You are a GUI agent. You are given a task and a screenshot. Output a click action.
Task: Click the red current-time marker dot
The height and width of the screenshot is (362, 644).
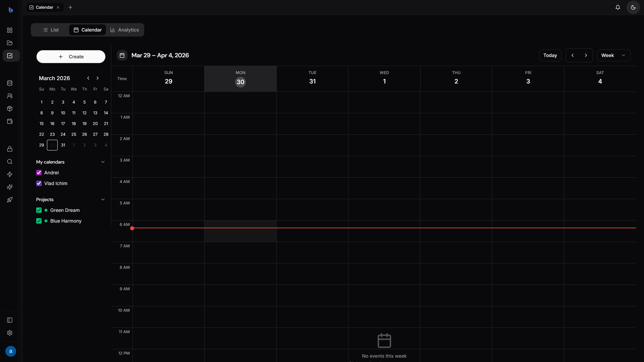click(132, 228)
